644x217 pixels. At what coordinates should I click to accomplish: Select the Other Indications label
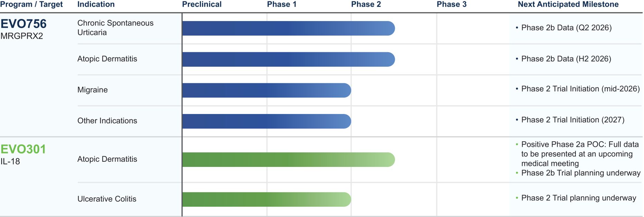tap(107, 121)
